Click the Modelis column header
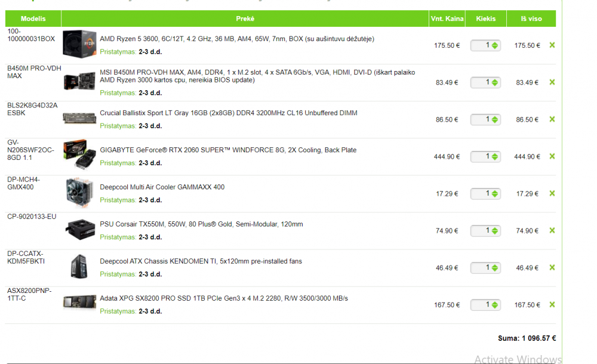597x364 pixels. (x=33, y=18)
